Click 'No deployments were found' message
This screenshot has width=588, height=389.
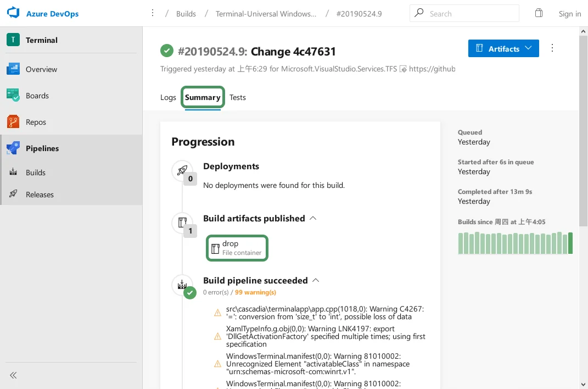274,185
